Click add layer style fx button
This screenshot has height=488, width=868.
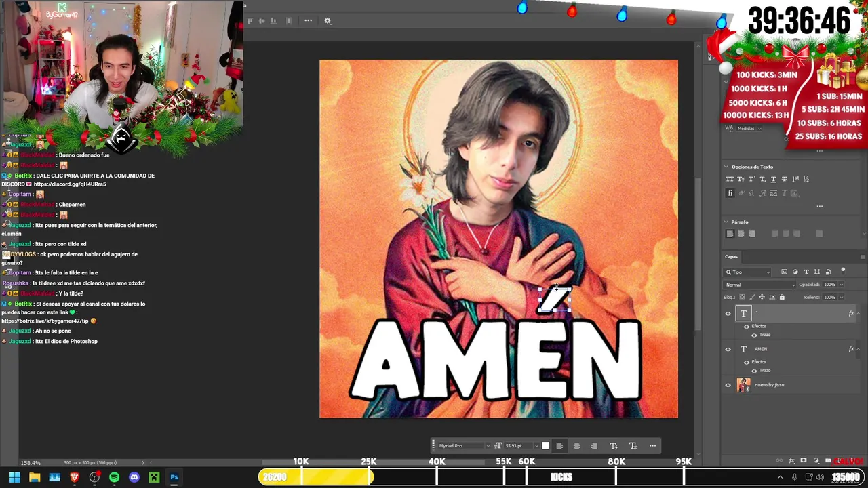click(791, 461)
